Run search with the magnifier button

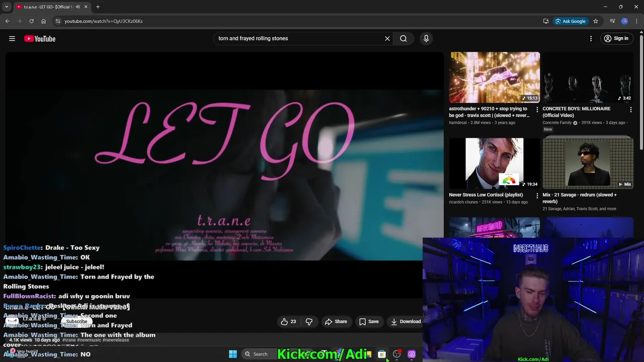404,39
